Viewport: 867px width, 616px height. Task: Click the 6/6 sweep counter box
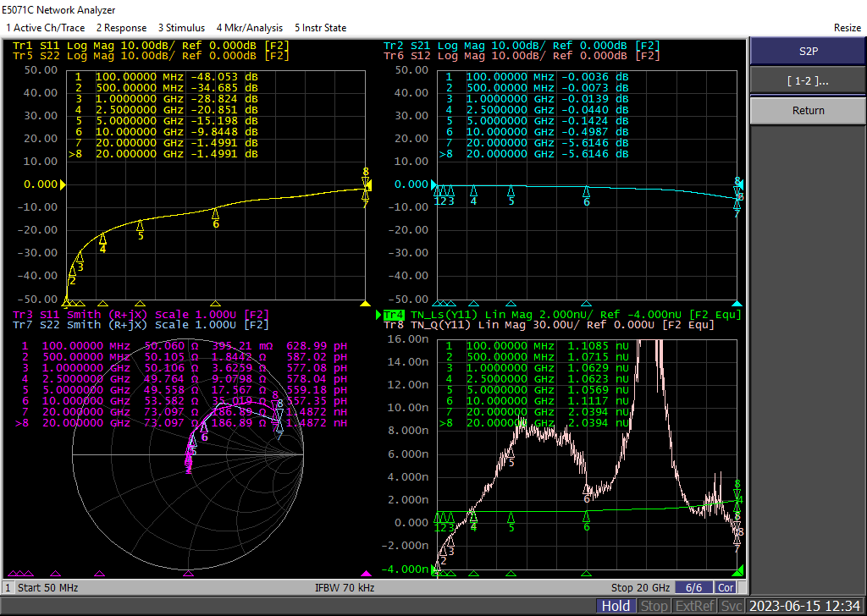(x=694, y=587)
